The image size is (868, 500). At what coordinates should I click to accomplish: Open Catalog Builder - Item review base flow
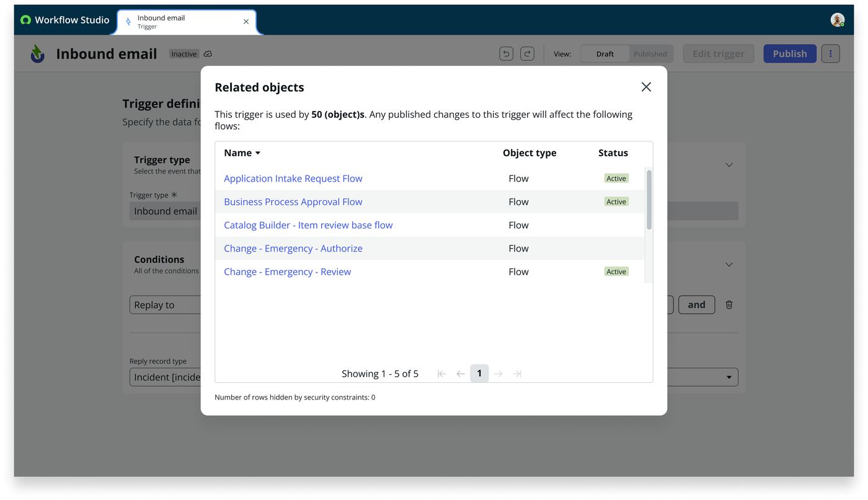tap(308, 225)
